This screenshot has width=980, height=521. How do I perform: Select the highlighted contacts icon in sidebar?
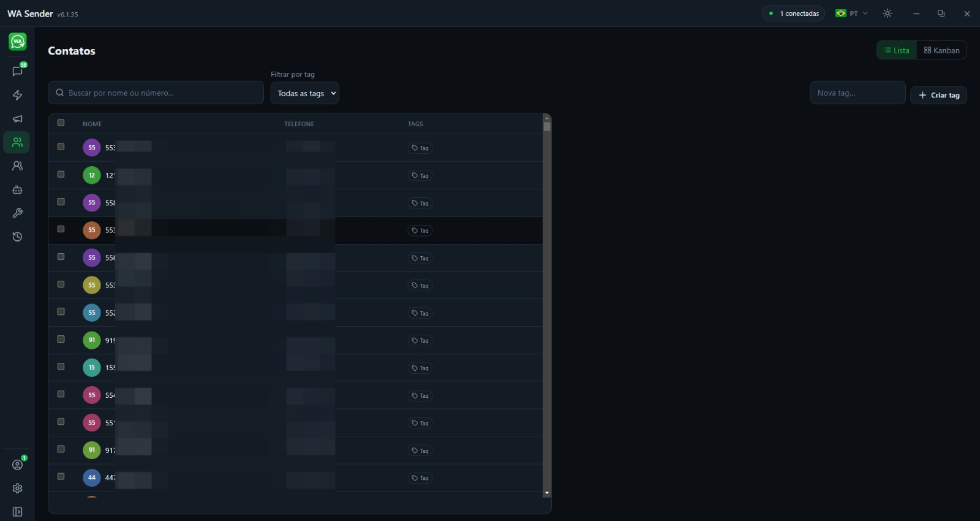tap(17, 142)
